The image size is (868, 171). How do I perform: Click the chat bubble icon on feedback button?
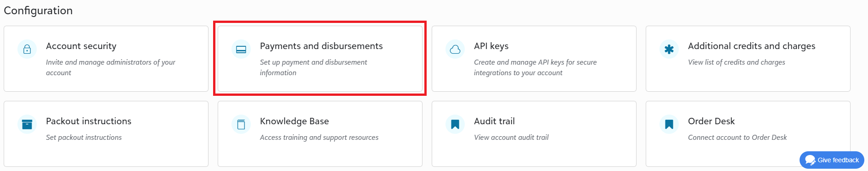[810, 160]
